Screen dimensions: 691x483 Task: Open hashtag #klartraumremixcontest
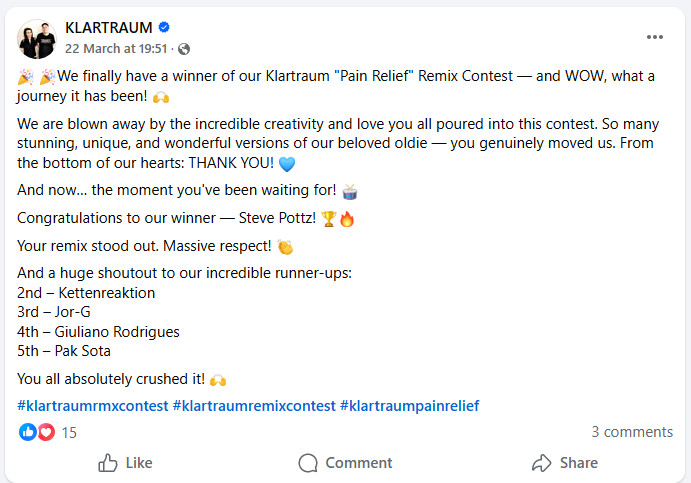point(254,406)
